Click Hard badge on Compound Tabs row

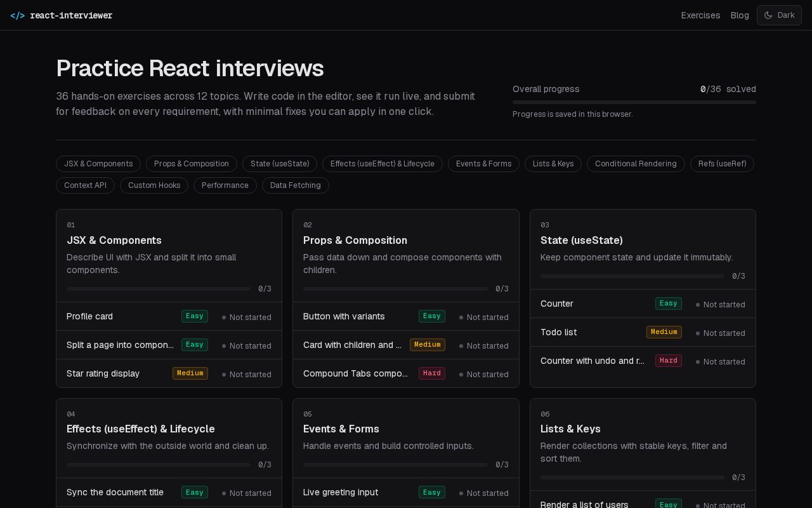pos(432,373)
